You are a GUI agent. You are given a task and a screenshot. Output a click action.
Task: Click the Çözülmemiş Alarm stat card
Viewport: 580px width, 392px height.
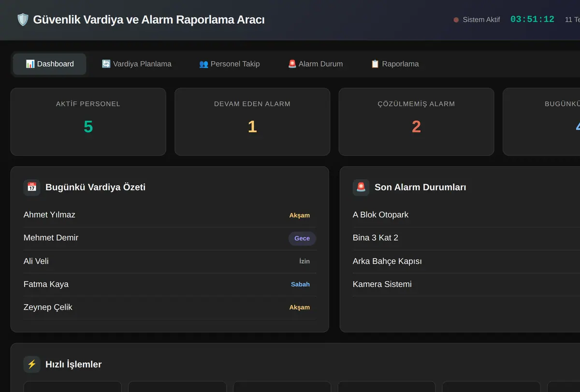click(x=416, y=122)
